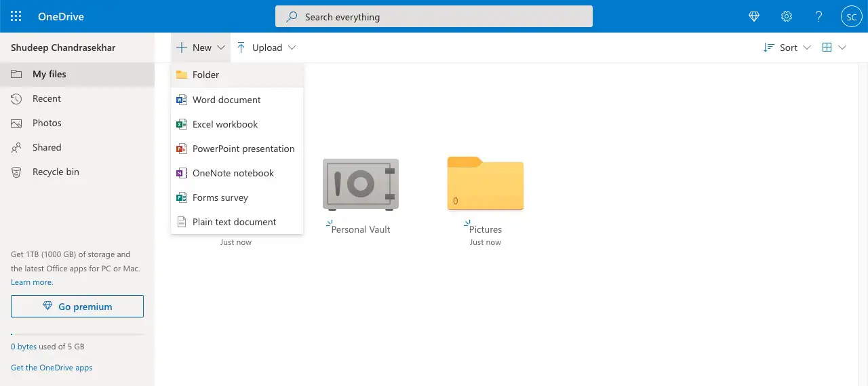Open the app launcher grid icon
This screenshot has height=386, width=868.
pos(16,16)
